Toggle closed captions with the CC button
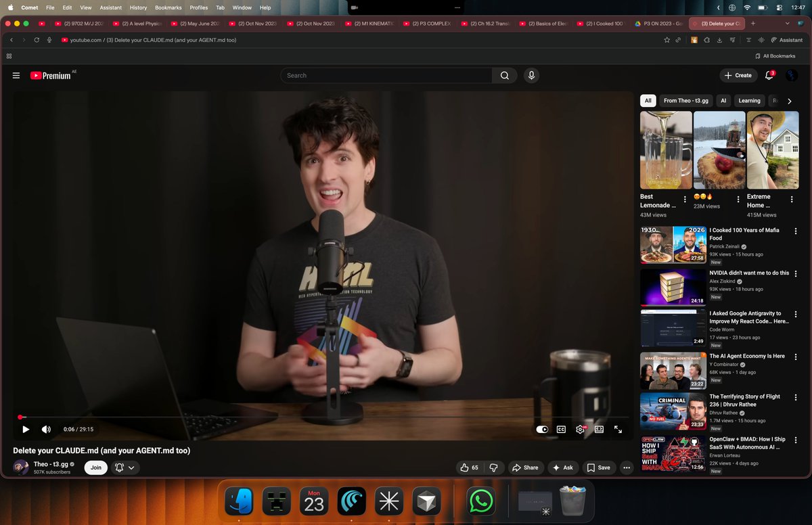 561,430
